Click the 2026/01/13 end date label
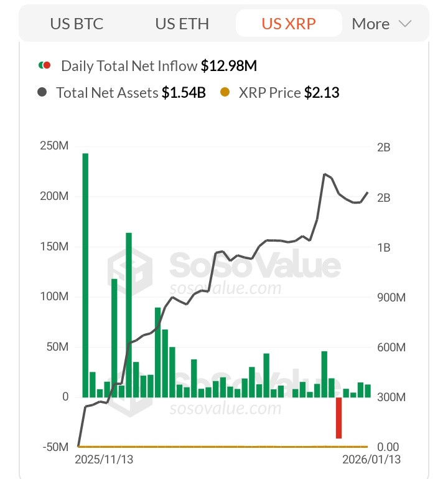 coord(371,460)
